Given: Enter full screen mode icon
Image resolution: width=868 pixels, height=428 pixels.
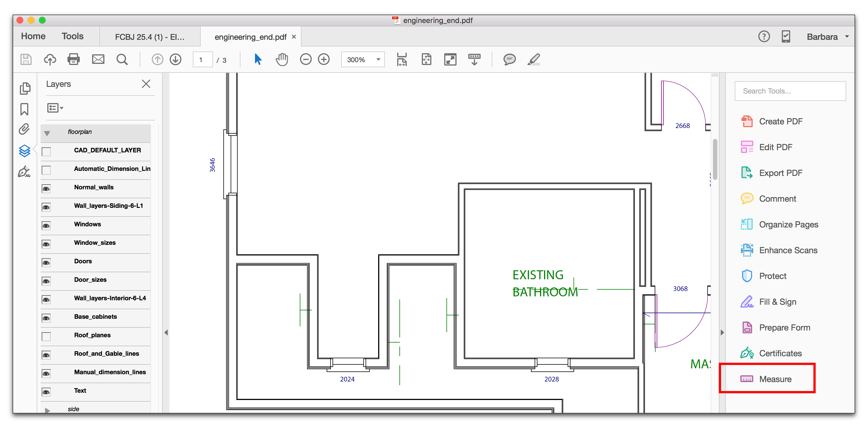Looking at the screenshot, I should pos(450,60).
